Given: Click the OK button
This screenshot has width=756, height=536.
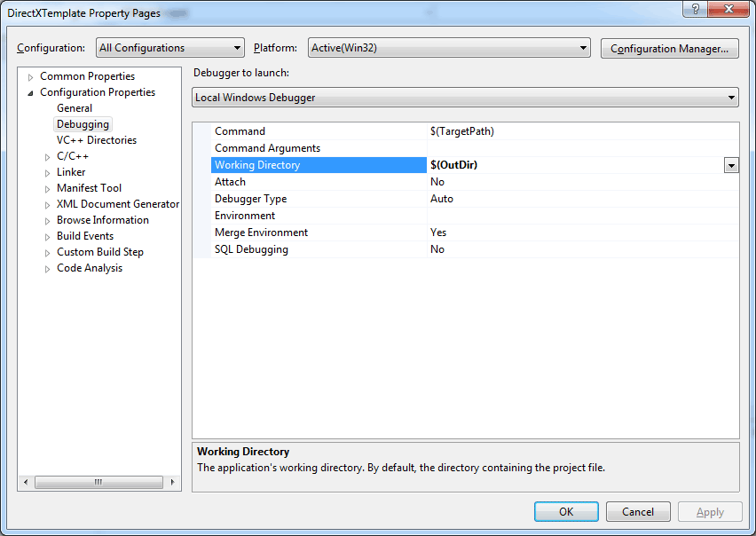Looking at the screenshot, I should point(566,511).
